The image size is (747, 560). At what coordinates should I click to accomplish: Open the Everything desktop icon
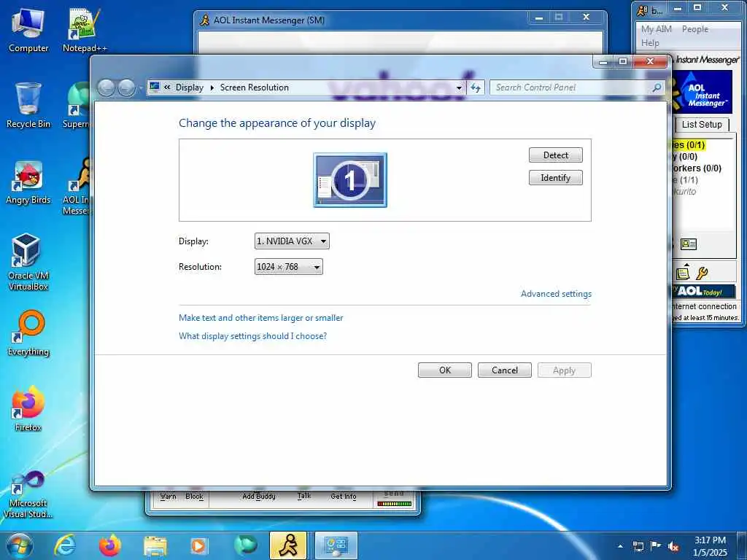tap(28, 333)
